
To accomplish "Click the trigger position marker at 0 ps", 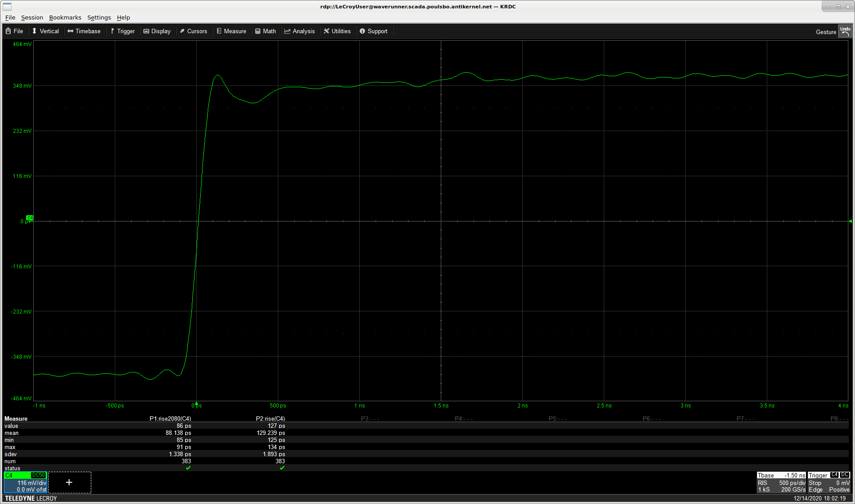I will tap(196, 403).
